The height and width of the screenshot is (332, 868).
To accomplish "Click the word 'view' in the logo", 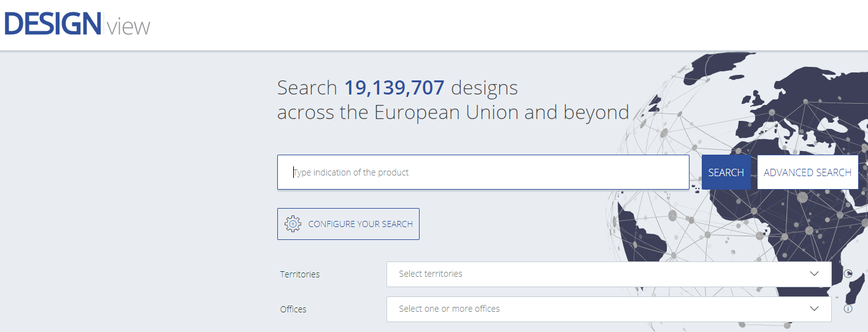I will click(x=128, y=27).
